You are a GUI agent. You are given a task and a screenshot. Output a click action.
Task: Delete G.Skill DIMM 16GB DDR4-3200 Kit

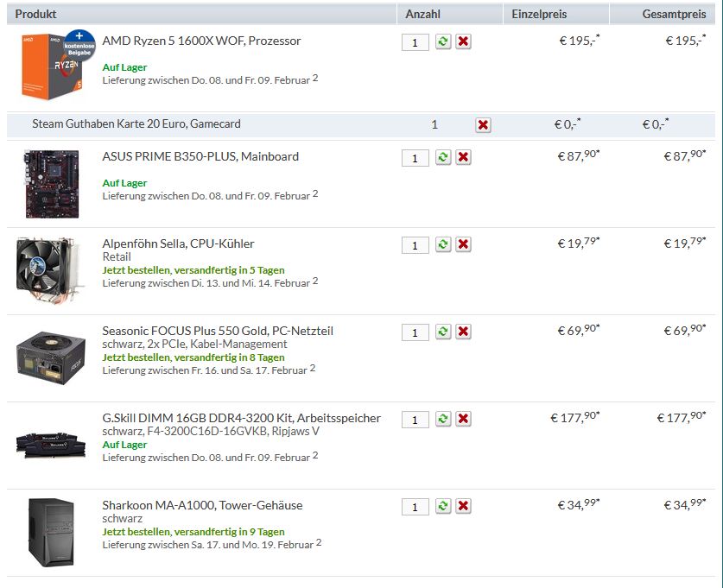click(x=463, y=419)
